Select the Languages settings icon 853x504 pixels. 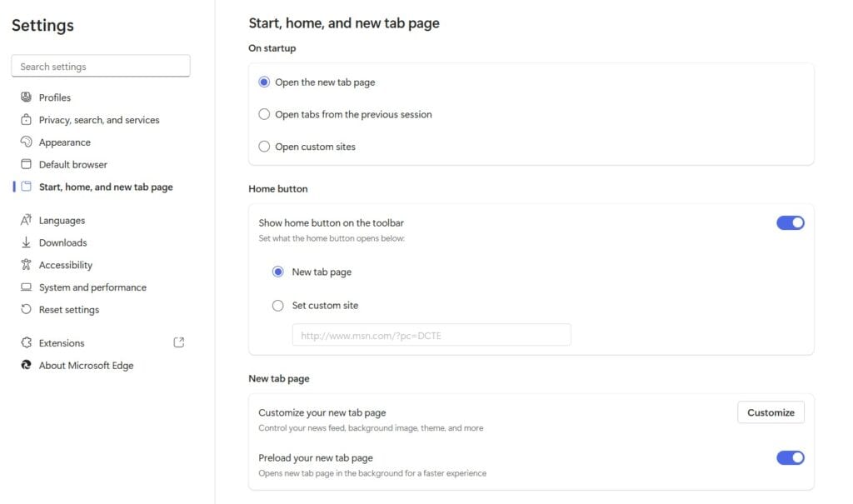pyautogui.click(x=26, y=220)
